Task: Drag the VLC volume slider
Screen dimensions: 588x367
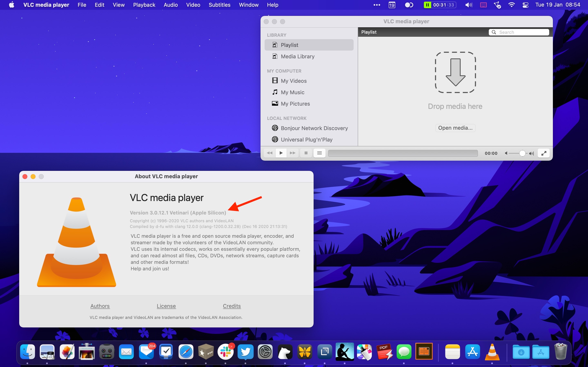Action: (521, 153)
